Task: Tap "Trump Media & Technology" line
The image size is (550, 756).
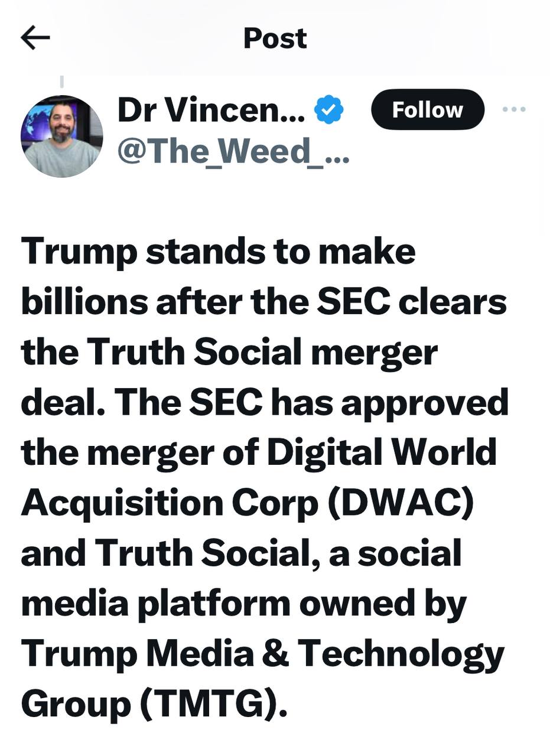Action: coord(262,653)
